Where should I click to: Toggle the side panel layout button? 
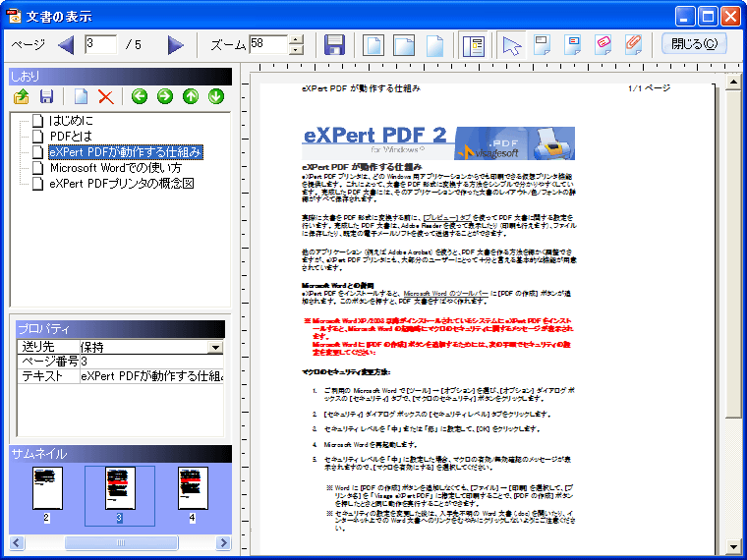click(x=474, y=45)
